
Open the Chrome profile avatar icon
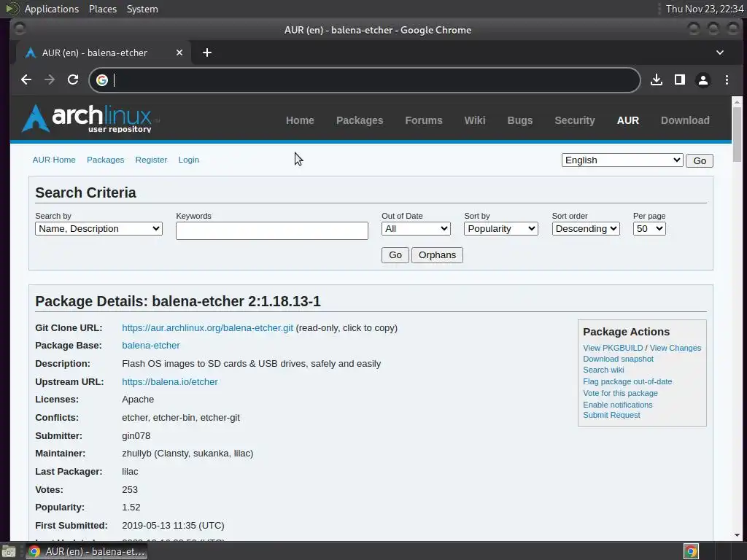coord(703,79)
